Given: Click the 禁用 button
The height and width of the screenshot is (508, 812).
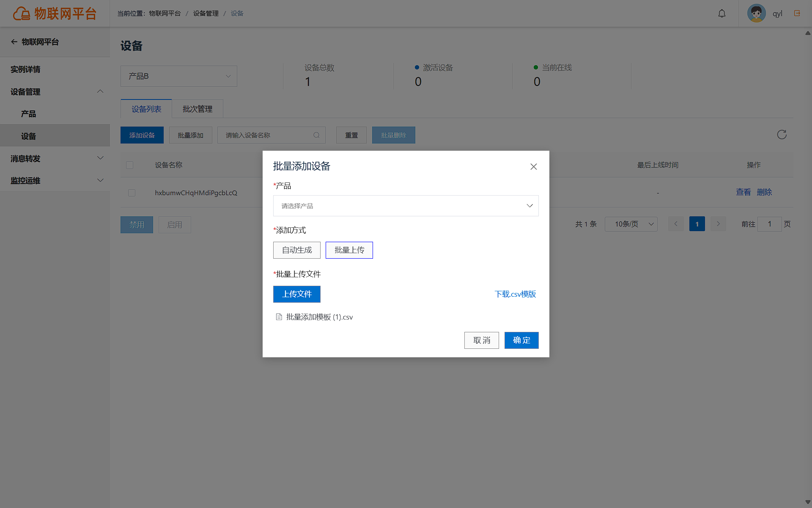Looking at the screenshot, I should [x=137, y=225].
